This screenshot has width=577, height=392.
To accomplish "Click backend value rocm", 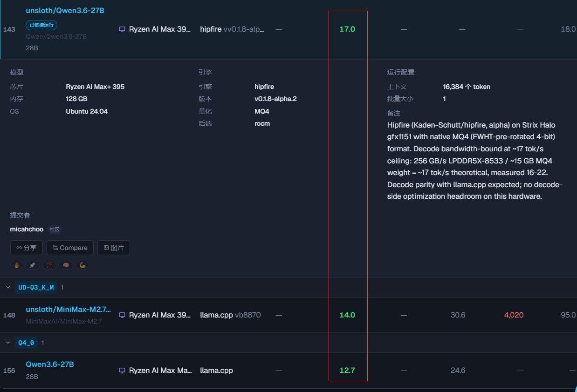I will tap(262, 123).
